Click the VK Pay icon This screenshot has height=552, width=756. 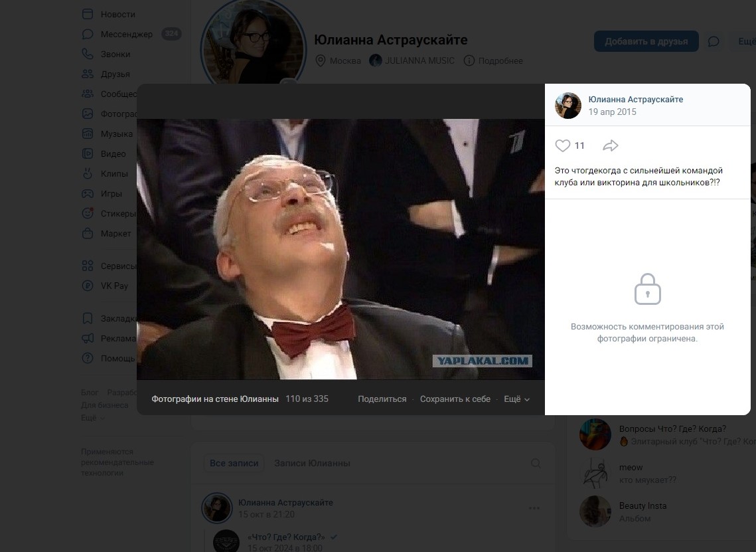pos(88,286)
